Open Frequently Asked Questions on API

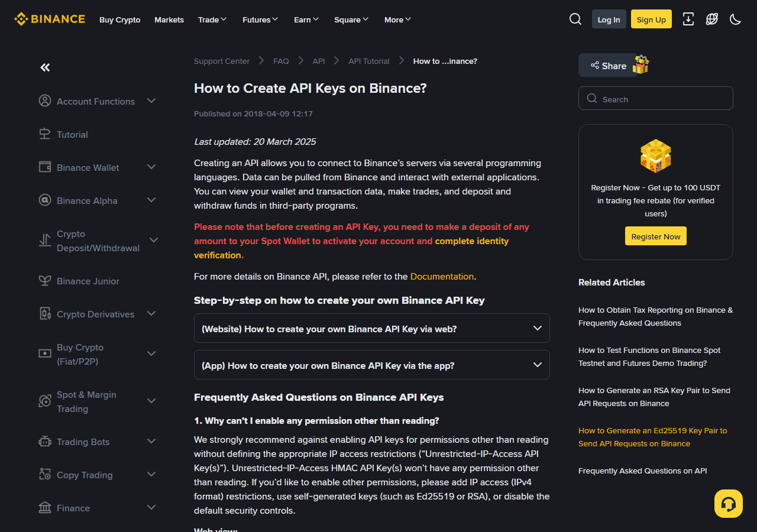click(x=642, y=471)
